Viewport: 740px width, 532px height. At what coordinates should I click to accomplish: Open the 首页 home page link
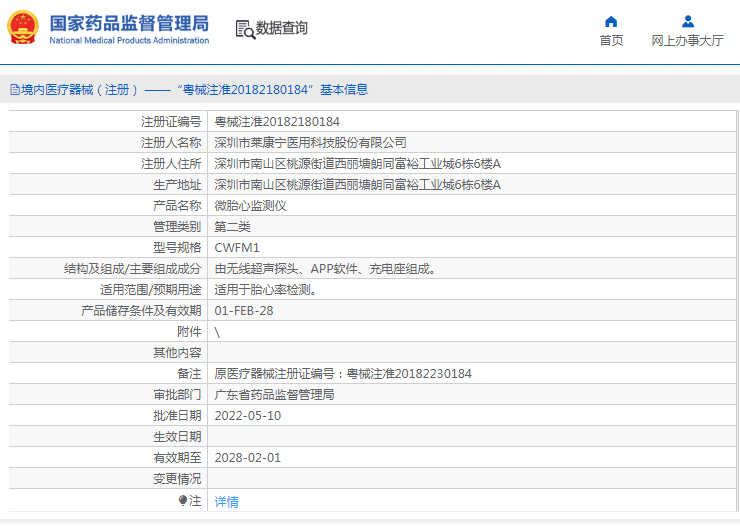[611, 41]
